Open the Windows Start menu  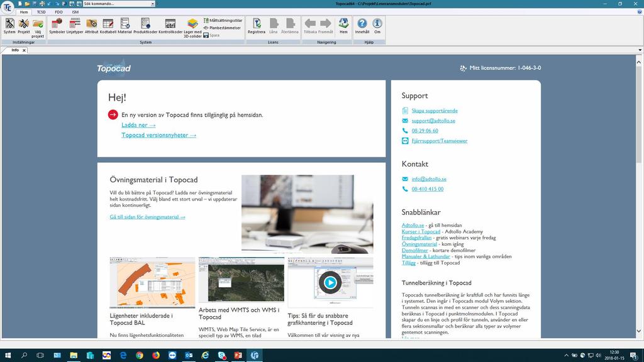8,355
